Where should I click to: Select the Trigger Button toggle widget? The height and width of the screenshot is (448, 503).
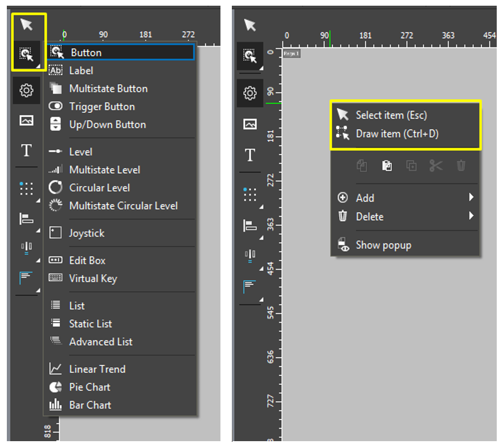[x=102, y=107]
